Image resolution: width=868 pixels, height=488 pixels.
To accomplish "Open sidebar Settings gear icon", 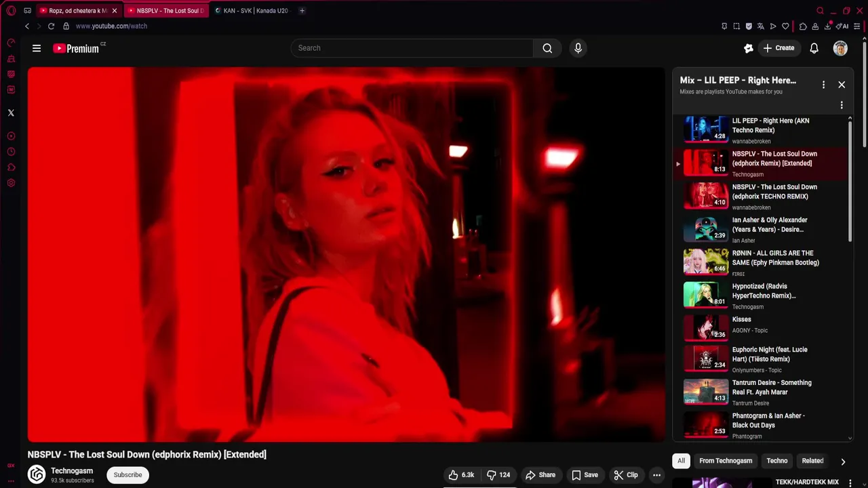I will tap(11, 183).
